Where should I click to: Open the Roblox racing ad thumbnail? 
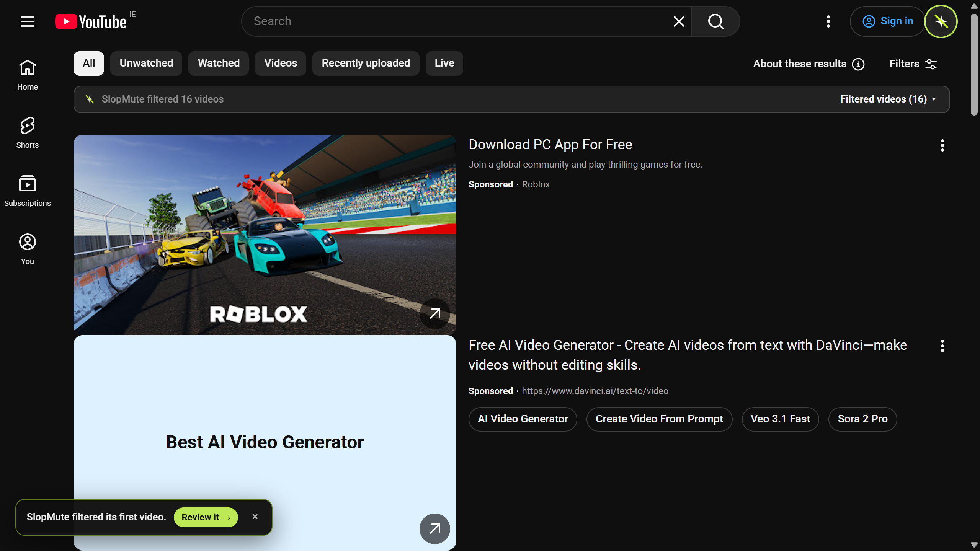(265, 235)
